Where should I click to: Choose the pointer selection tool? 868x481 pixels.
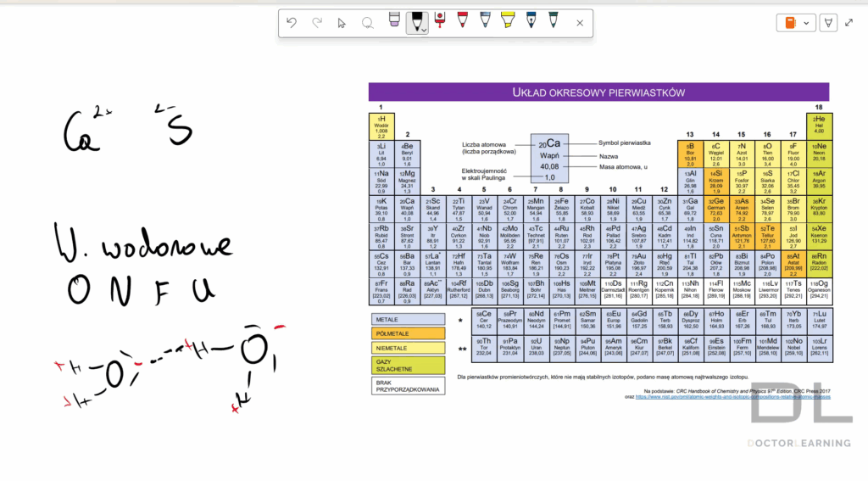tap(342, 23)
